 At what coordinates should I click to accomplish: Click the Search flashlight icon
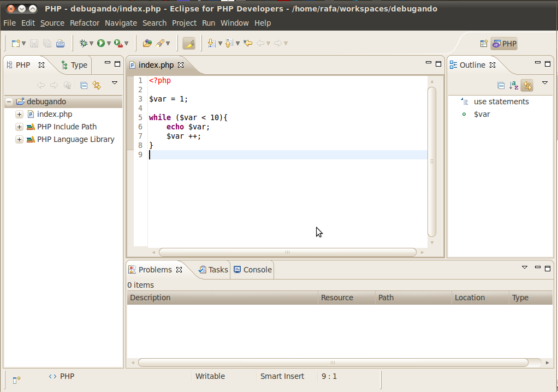tap(160, 43)
